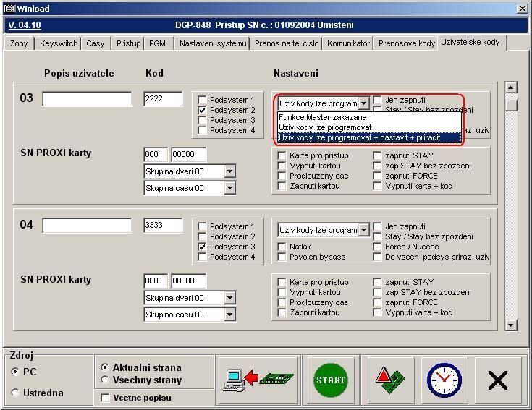Expand Skupina dveri 00 dropdown for user 03
Image resolution: width=532 pixels, height=410 pixels.
229,171
